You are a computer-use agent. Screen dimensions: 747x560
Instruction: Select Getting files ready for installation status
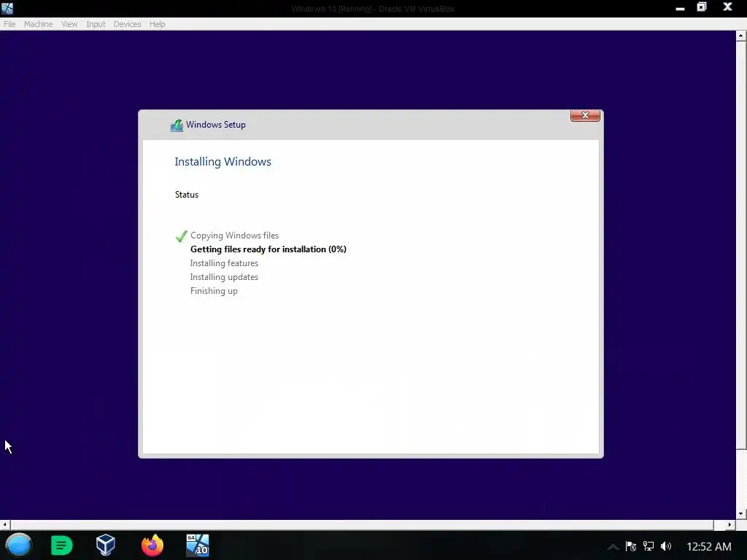click(x=268, y=249)
